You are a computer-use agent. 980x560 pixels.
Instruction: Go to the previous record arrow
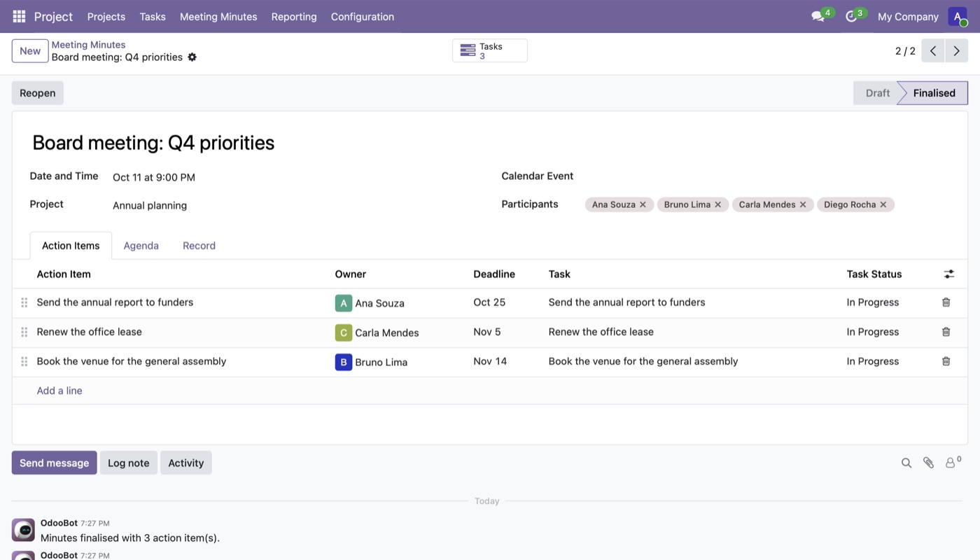point(933,51)
